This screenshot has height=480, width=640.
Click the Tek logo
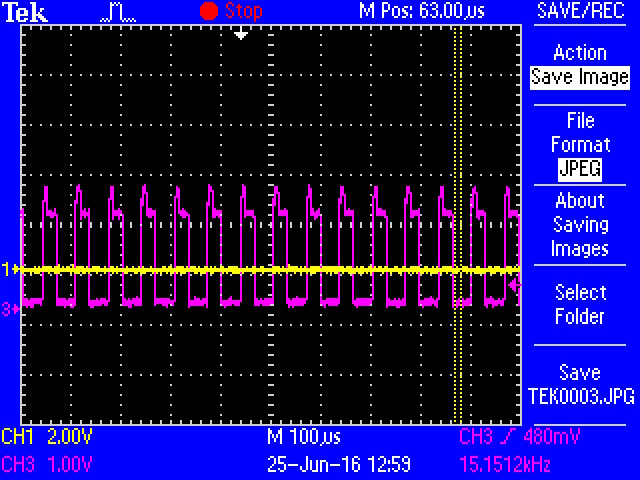tap(25, 12)
